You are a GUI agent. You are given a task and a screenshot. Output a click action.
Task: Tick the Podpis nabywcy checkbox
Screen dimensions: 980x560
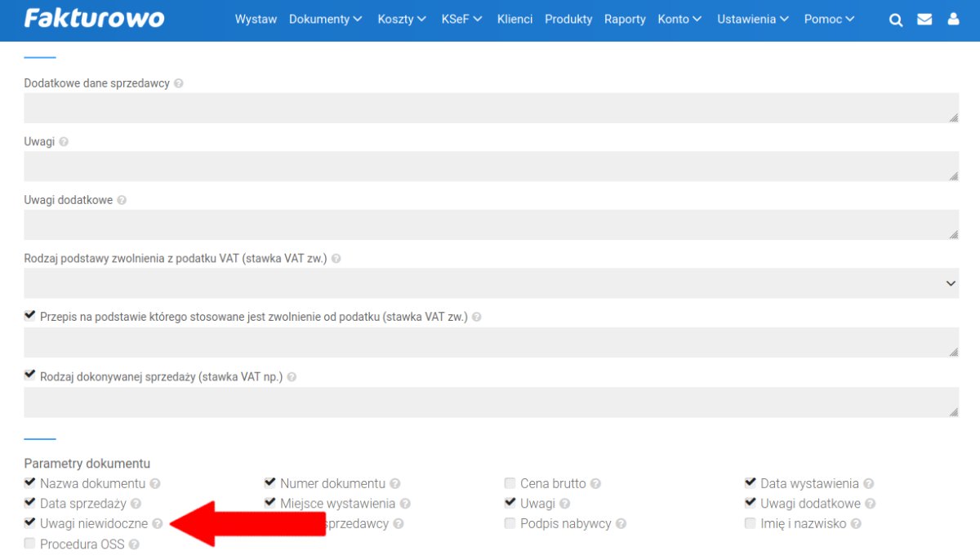click(510, 523)
